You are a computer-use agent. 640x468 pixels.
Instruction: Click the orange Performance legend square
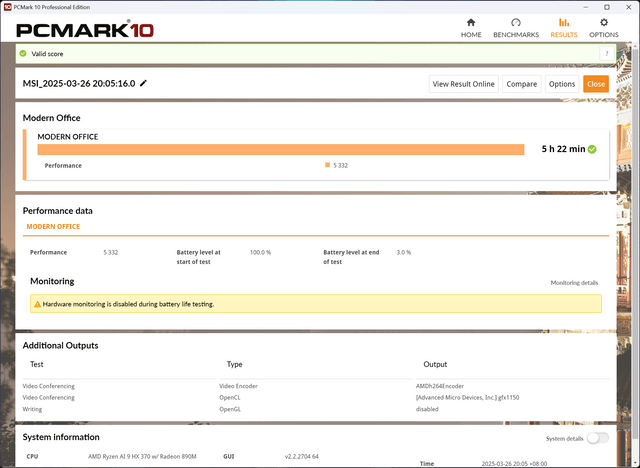327,165
